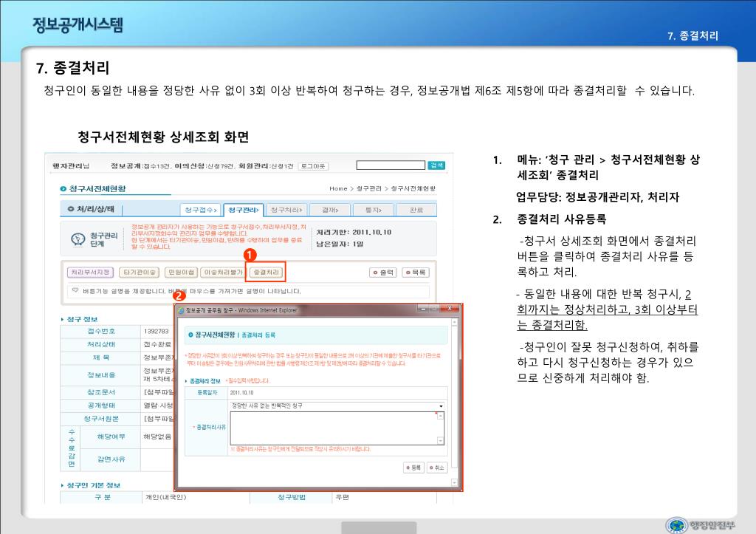Click the 개인(내국인) value cell
Viewport: 756px width, 534px height.
(165, 497)
